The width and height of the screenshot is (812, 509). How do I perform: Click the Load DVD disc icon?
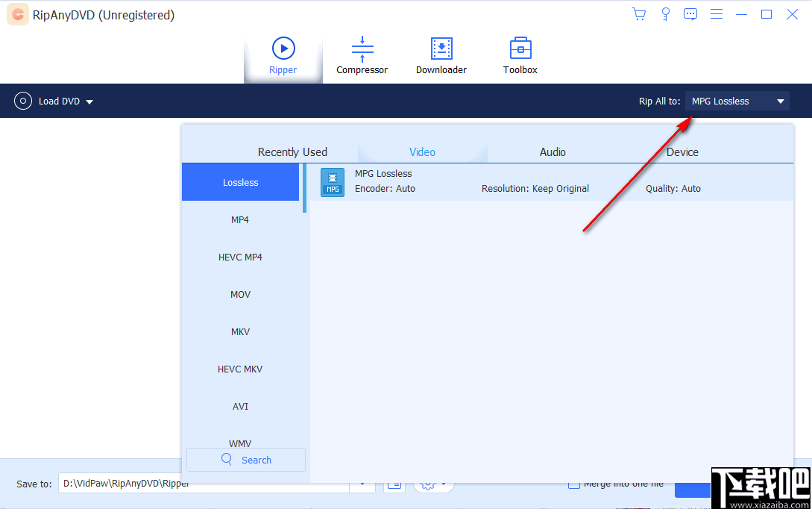23,101
